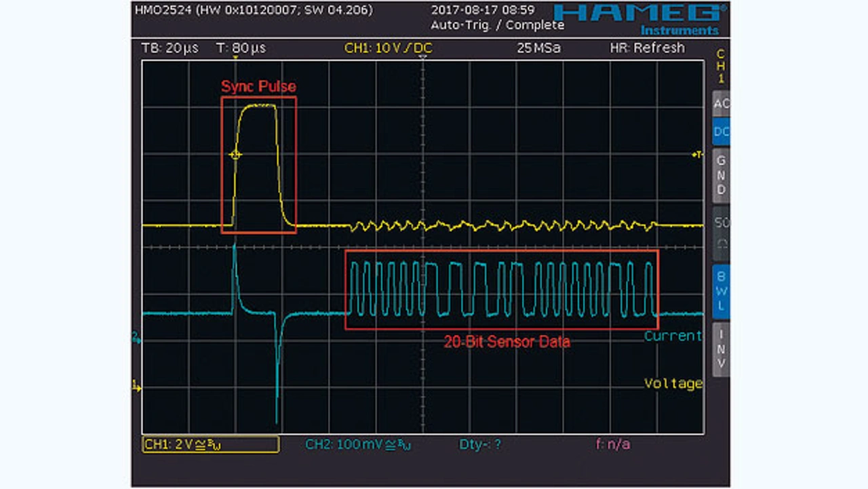Click the CH1 softkey menu title
The width and height of the screenshot is (868, 489).
click(x=721, y=66)
